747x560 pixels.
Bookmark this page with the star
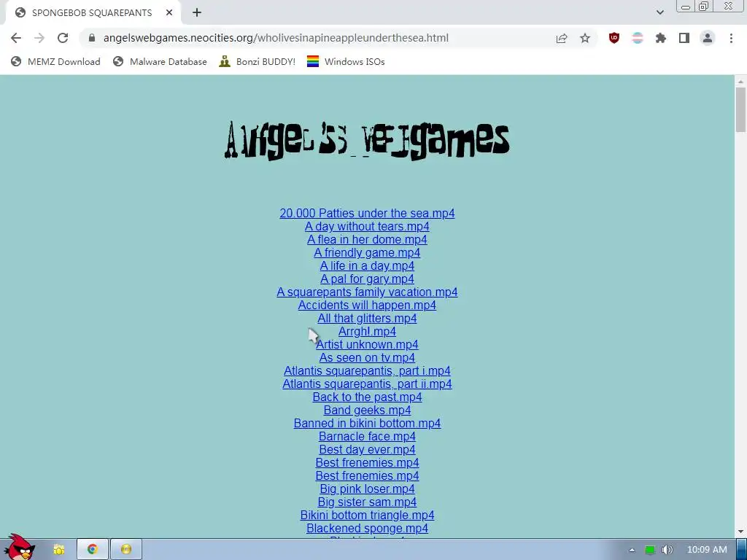pos(585,38)
